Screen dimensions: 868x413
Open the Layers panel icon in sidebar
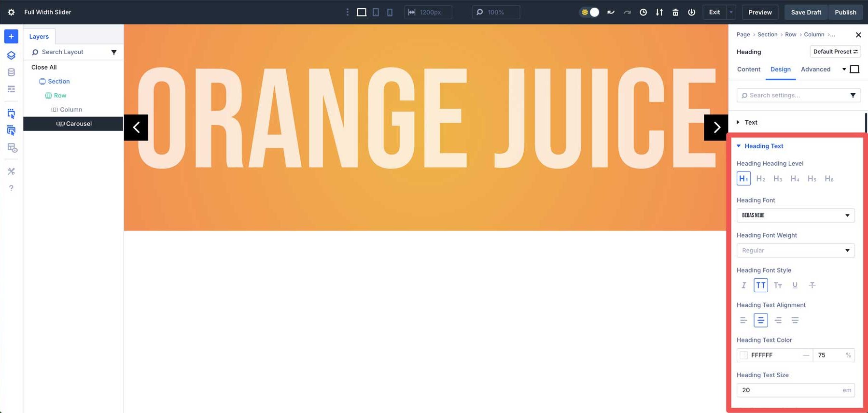click(x=11, y=55)
